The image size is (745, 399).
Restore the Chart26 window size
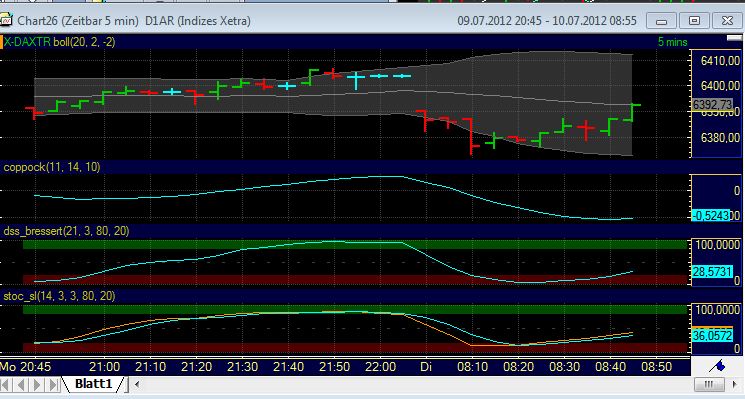tap(694, 21)
